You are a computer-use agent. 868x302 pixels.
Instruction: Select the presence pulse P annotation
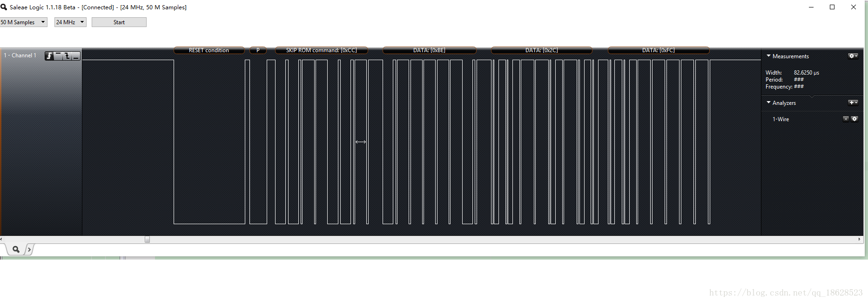[x=258, y=50]
